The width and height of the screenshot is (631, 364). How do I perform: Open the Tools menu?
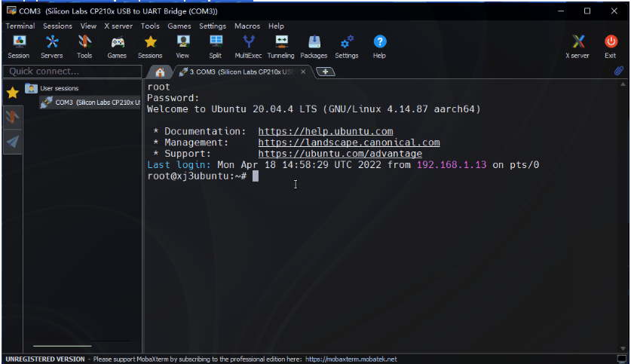point(150,26)
